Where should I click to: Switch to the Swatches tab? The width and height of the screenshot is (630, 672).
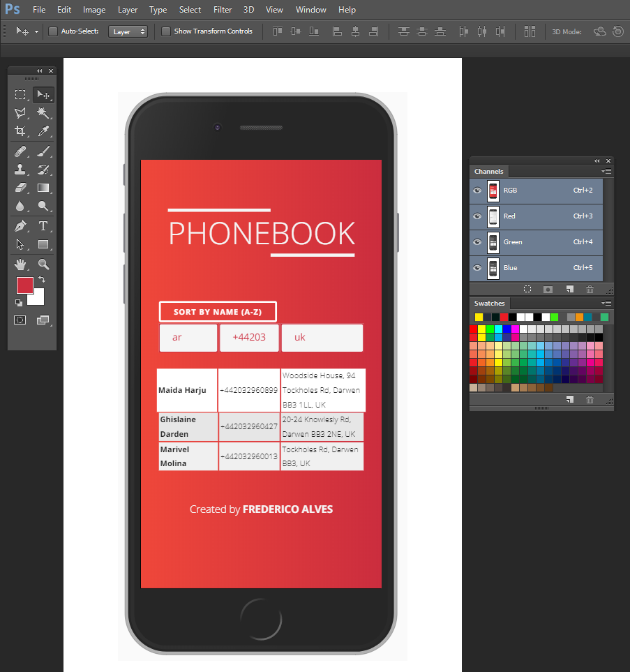point(489,303)
